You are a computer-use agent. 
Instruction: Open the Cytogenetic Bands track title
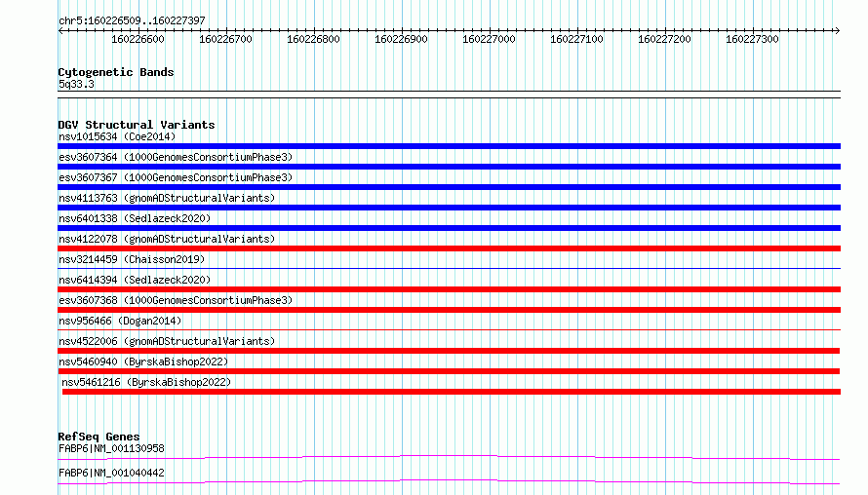116,72
